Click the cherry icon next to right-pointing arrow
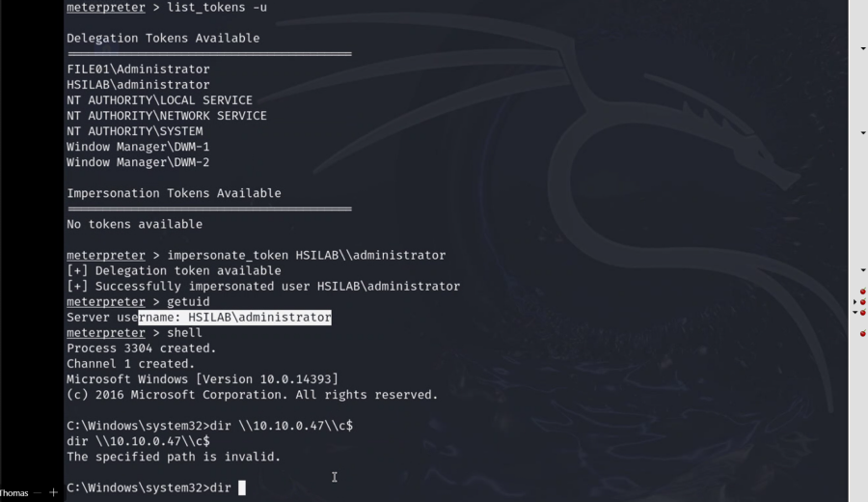 click(x=863, y=301)
